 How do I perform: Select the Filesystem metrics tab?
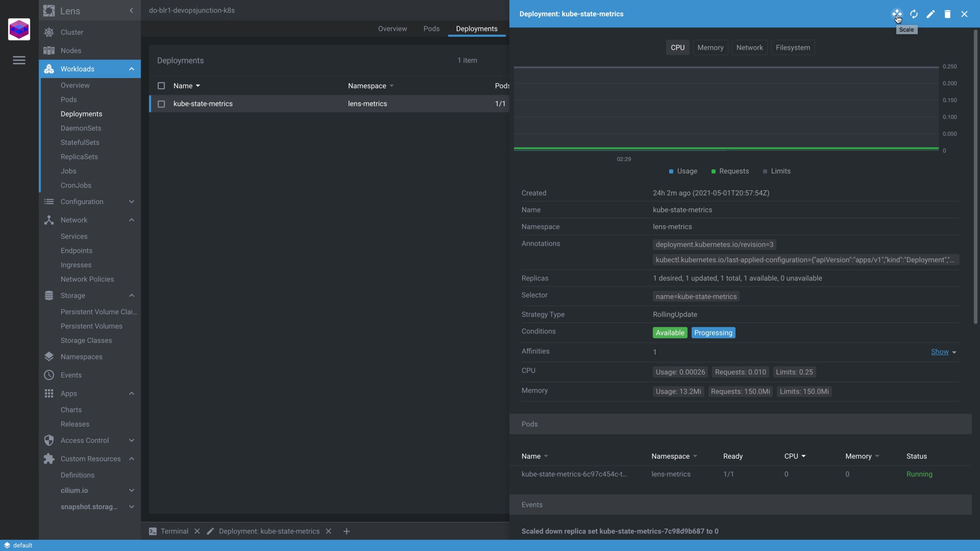(x=792, y=47)
